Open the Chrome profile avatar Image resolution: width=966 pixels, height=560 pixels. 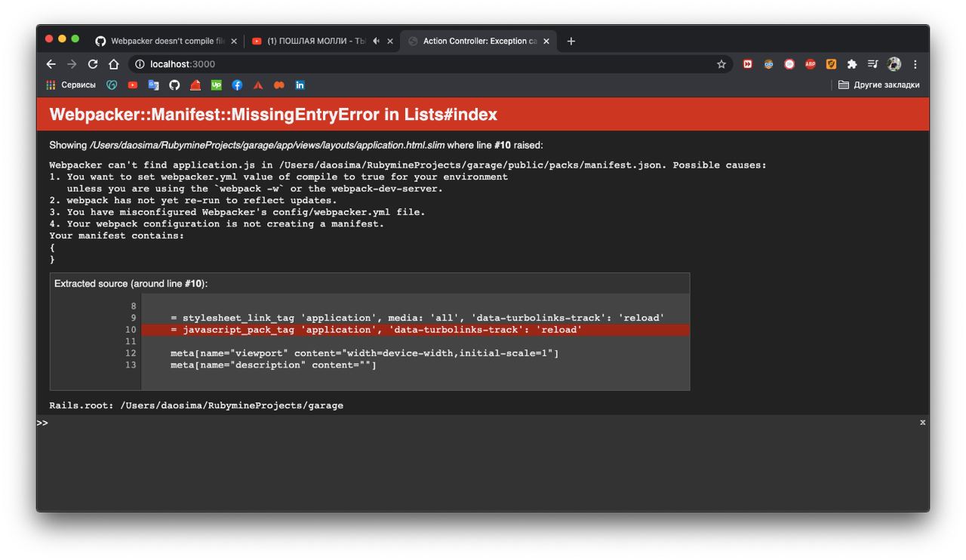coord(894,64)
